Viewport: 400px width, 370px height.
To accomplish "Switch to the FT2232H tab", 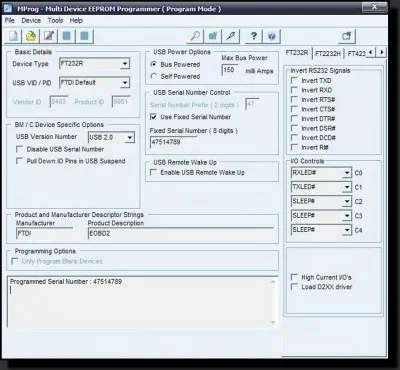I will [328, 53].
